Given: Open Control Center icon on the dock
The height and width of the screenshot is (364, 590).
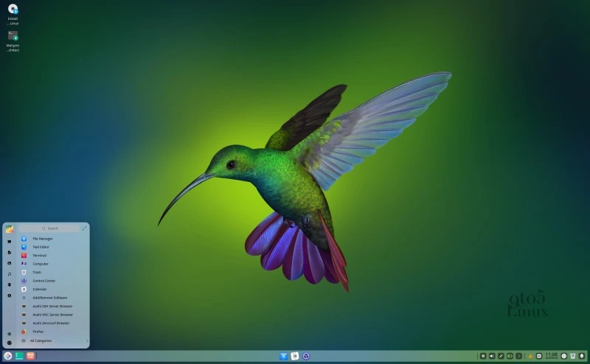Looking at the screenshot, I should (306, 356).
